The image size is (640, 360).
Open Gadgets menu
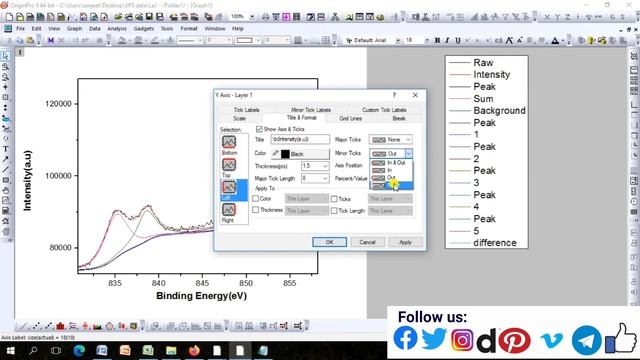[x=144, y=29]
